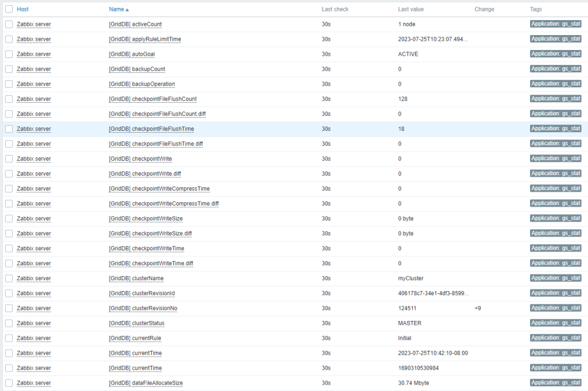Open the [GridDB] activeCount item
This screenshot has width=588, height=391.
[135, 24]
